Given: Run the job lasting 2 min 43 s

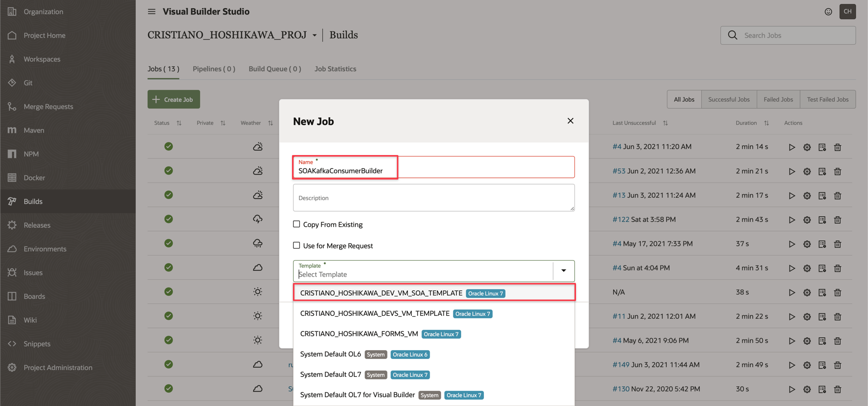Looking at the screenshot, I should point(792,220).
